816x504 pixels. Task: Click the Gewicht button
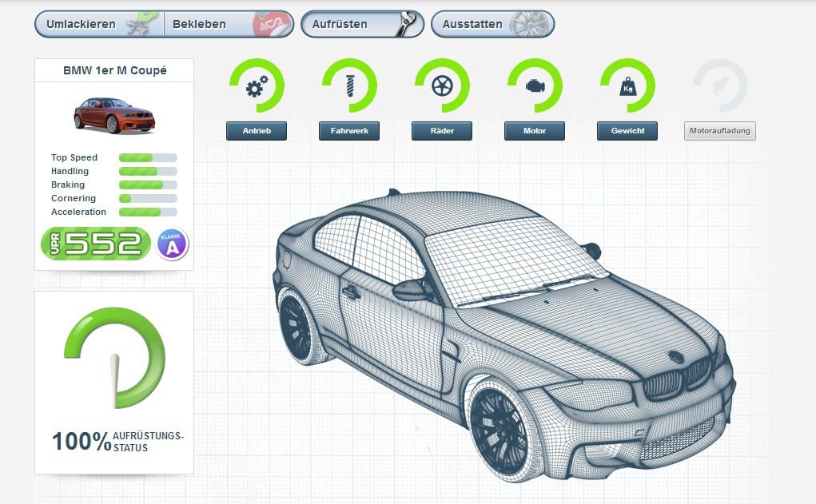coord(627,131)
